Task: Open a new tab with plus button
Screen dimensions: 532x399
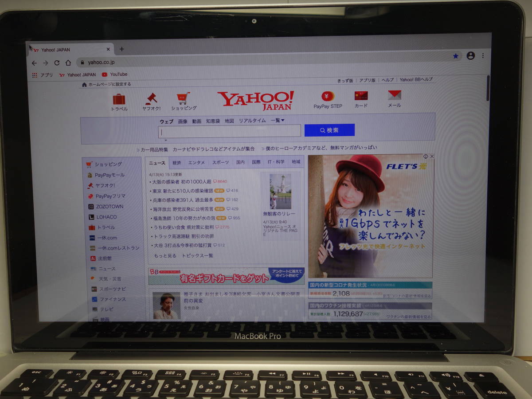Action: point(122,49)
